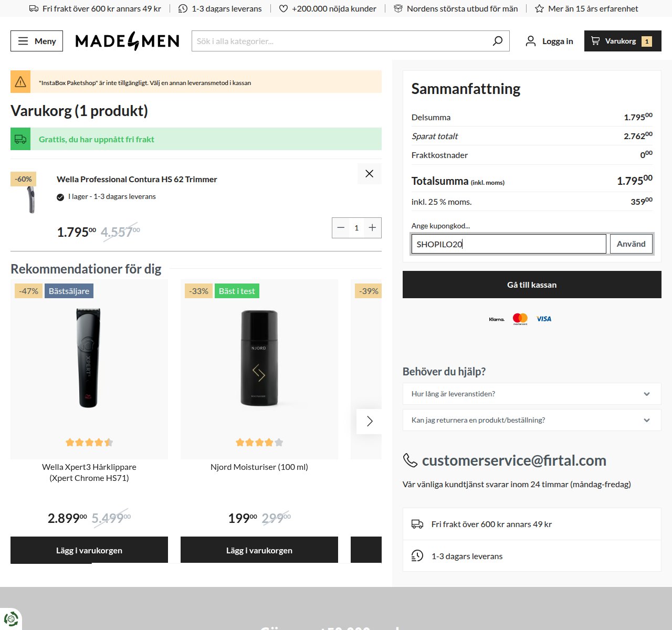Click the shopping cart icon in header
The width and height of the screenshot is (672, 630).
click(595, 40)
